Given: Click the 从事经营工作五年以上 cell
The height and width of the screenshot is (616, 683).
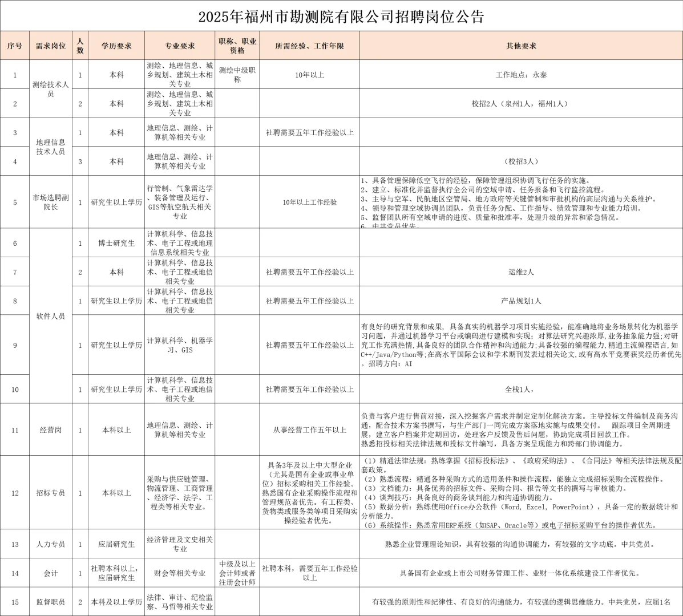Looking at the screenshot, I should pos(310,429).
